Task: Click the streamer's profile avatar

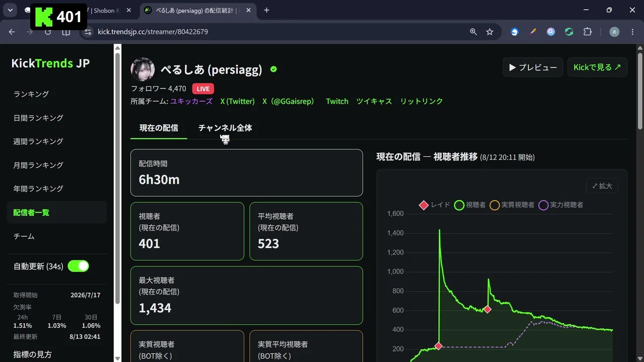Action: pyautogui.click(x=143, y=69)
